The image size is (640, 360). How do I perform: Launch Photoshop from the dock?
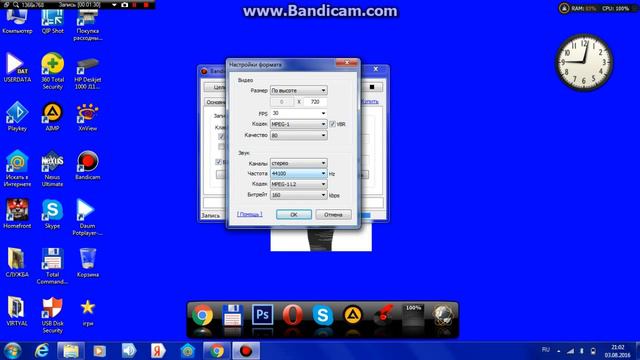(x=262, y=315)
